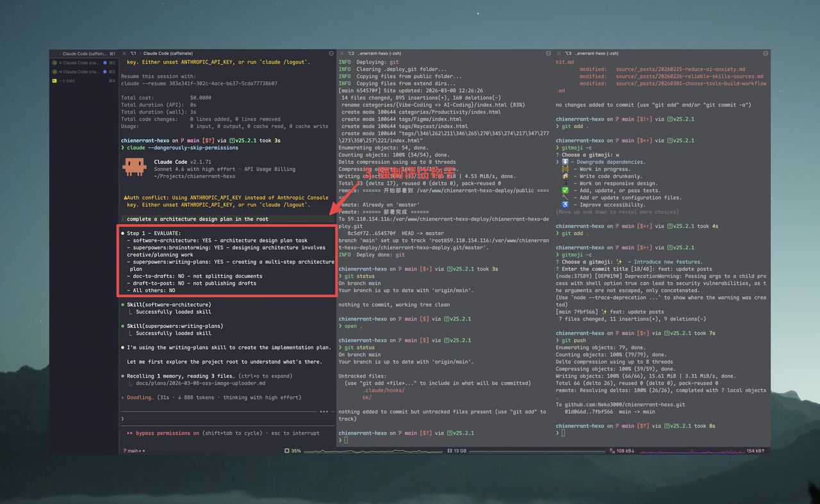Collapse the Claude Code pane via circle icon
The image size is (820, 504).
click(331, 53)
